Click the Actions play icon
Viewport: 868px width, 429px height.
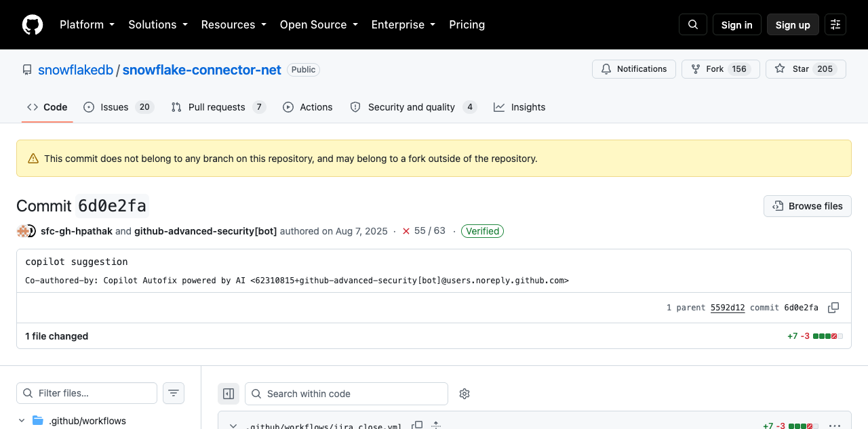click(x=288, y=107)
